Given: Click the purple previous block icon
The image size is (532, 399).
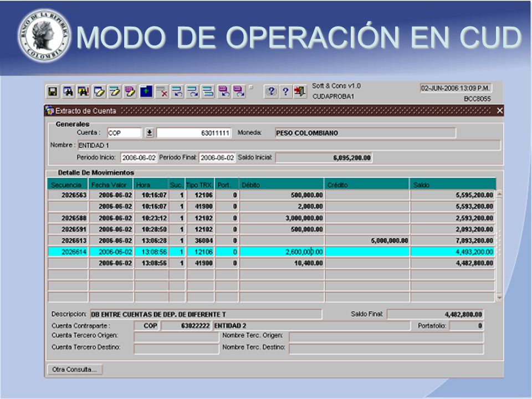Looking at the screenshot, I should (223, 91).
